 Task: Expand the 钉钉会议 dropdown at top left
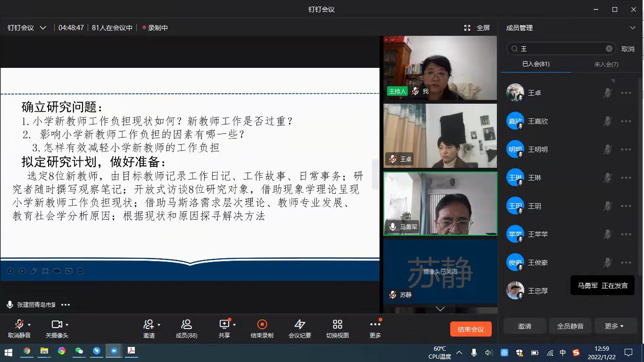[43, 28]
